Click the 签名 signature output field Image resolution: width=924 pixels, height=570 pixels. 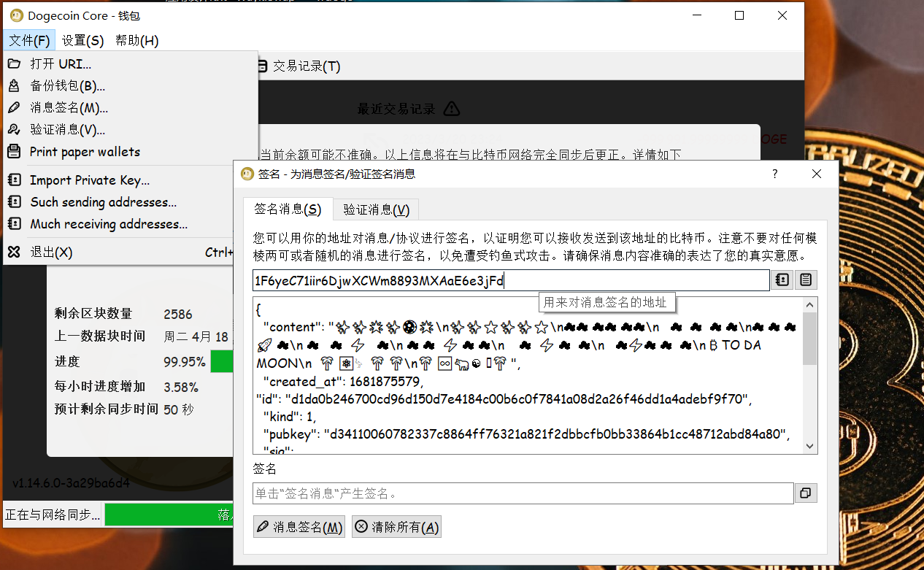[523, 493]
